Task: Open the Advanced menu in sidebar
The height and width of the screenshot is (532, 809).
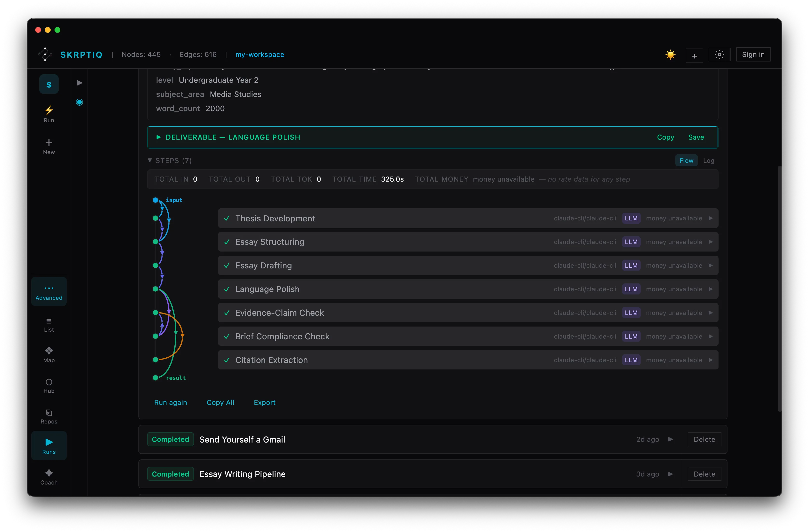Action: [49, 292]
